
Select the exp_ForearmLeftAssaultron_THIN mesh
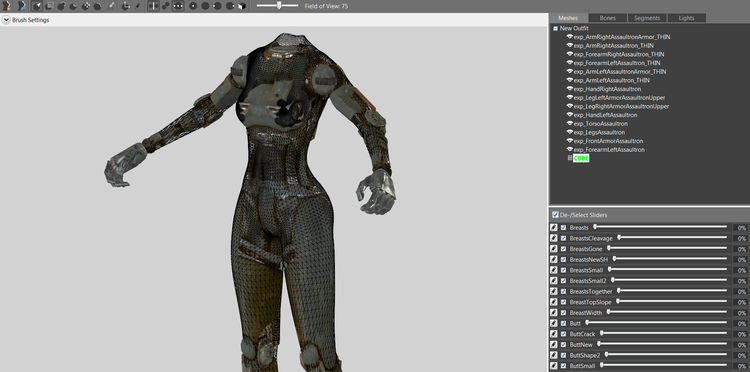pos(617,63)
